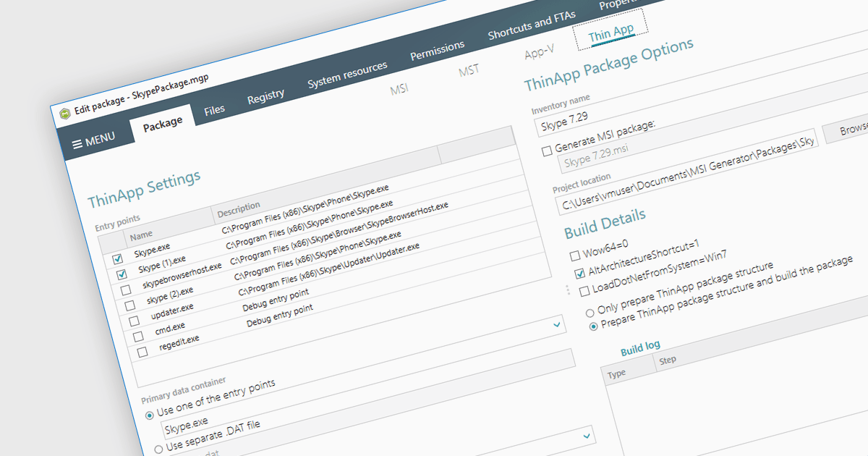Switch to the Package tab
This screenshot has height=456, width=868.
pos(163,124)
